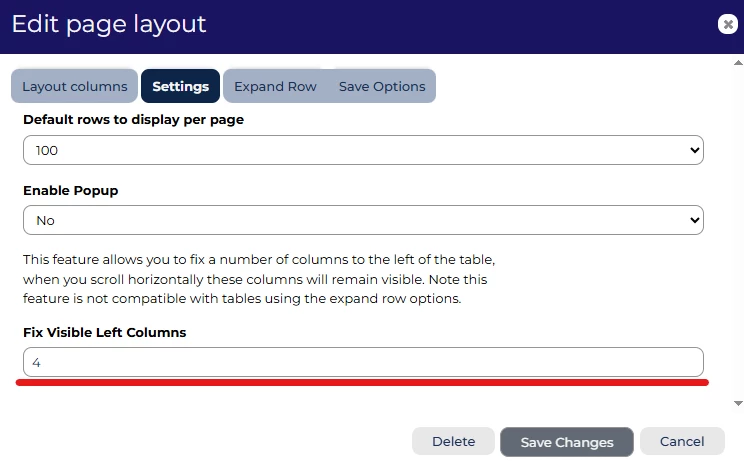This screenshot has width=744, height=462.
Task: Click the 'Default rows to display per page' label
Action: [133, 119]
